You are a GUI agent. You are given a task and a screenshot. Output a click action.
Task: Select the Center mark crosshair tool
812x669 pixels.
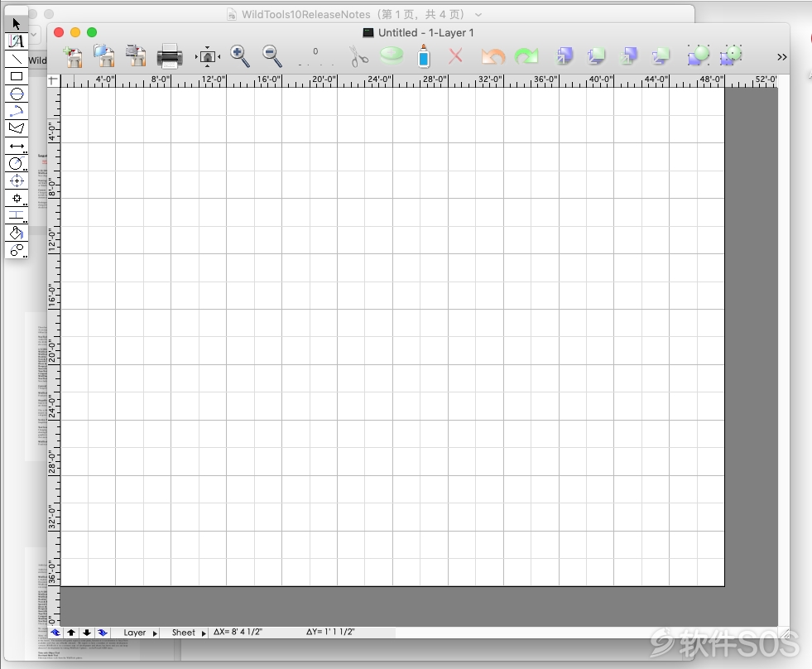click(x=16, y=180)
